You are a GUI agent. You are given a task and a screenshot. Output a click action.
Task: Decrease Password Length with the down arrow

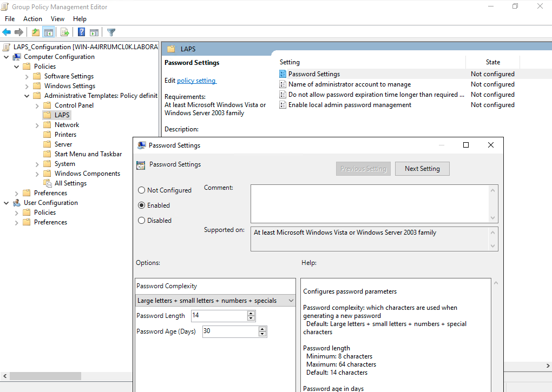(251, 318)
